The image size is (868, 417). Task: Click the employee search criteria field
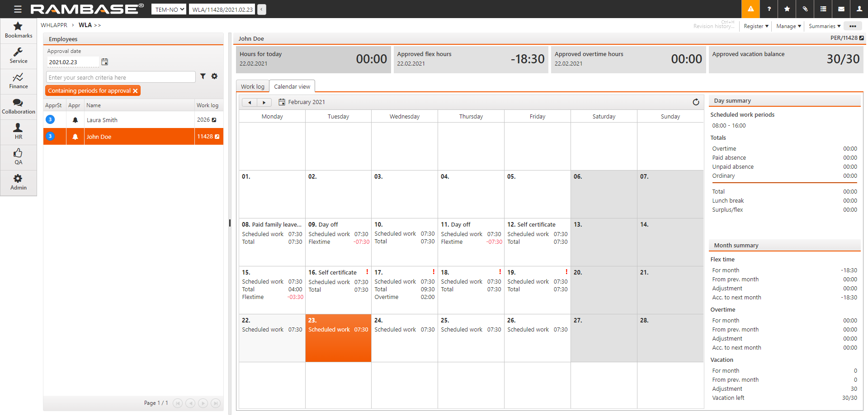pos(120,77)
